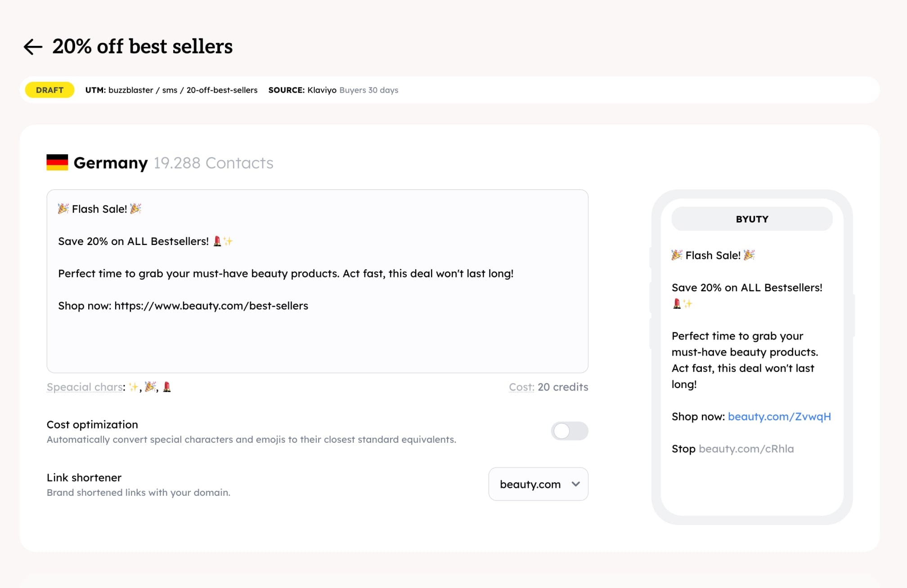Click the DRAFT status badge
The image size is (907, 588).
[x=49, y=90]
